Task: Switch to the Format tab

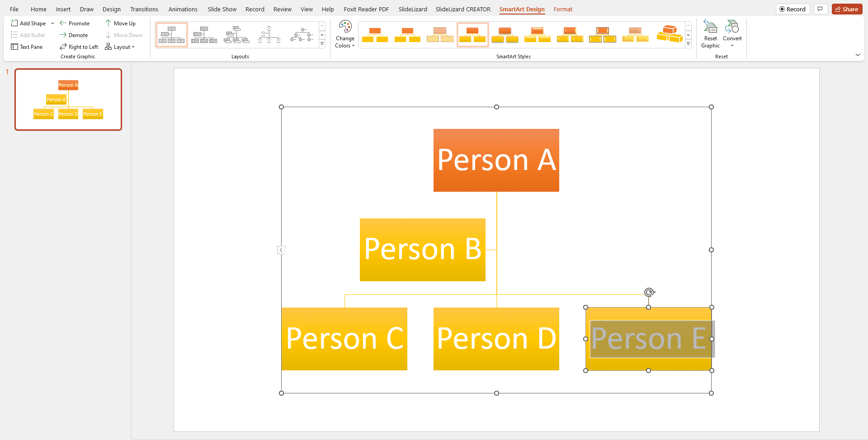Action: [563, 9]
